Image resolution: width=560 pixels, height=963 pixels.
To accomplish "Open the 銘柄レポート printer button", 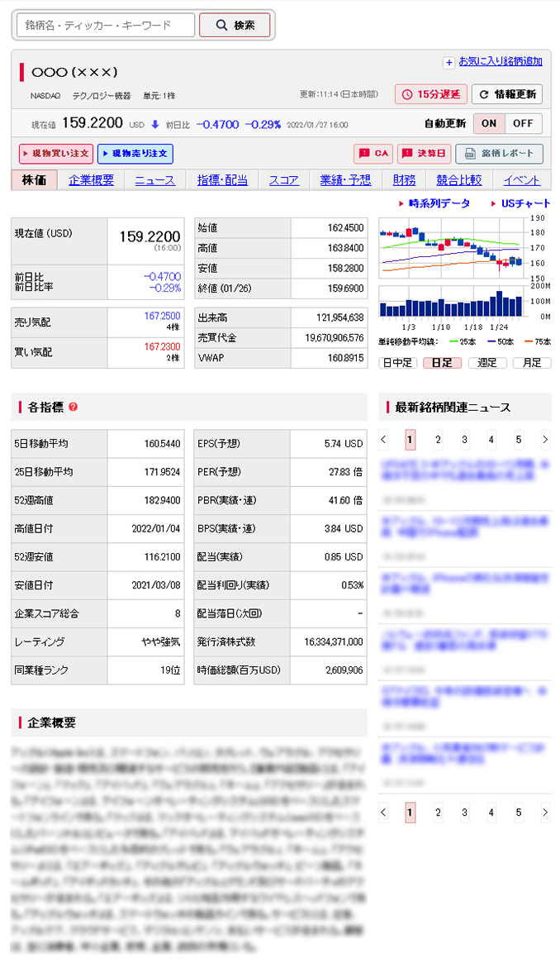I will tap(499, 154).
